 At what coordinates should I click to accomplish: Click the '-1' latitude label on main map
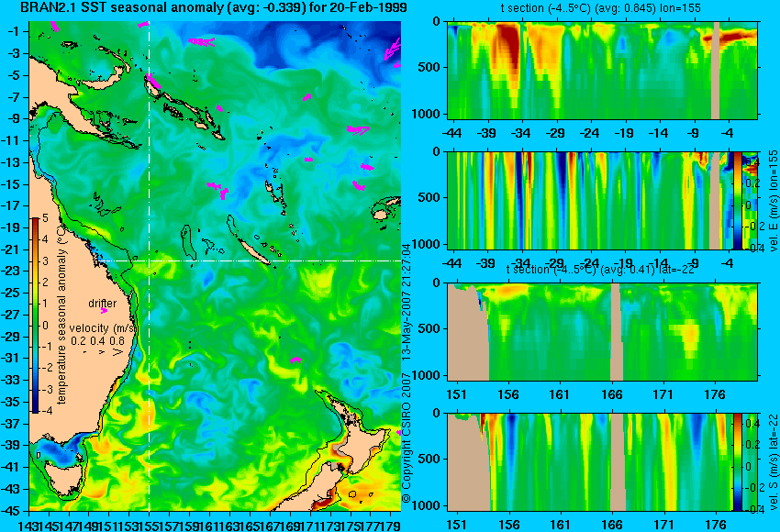[15, 31]
